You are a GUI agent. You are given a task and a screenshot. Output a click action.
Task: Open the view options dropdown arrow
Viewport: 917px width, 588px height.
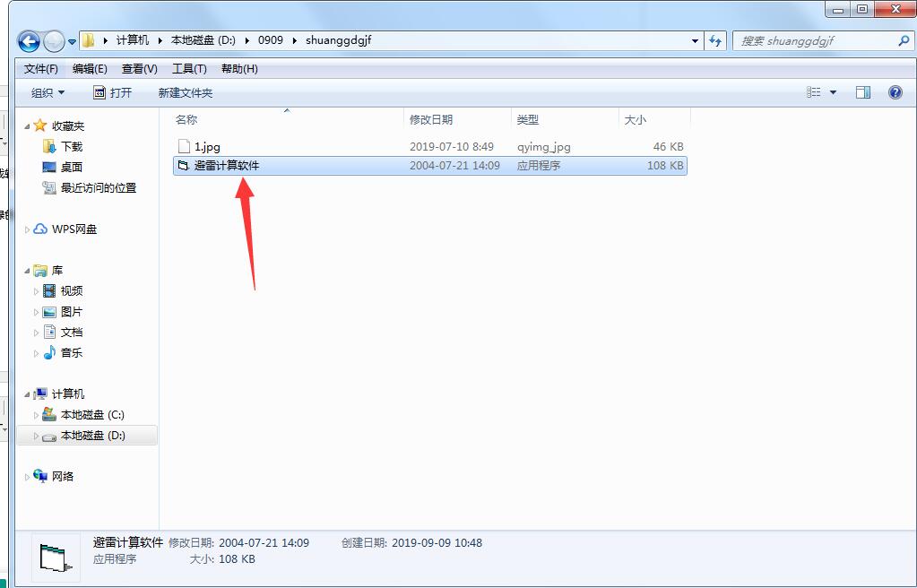tap(834, 92)
